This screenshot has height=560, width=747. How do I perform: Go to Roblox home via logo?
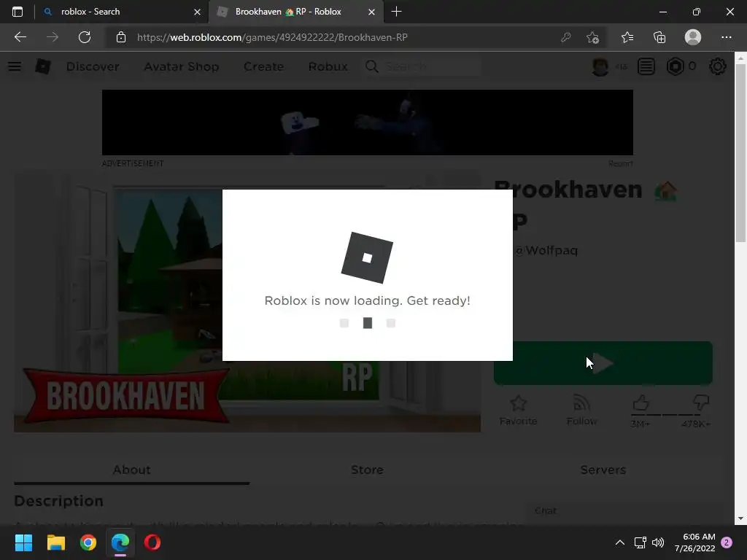click(43, 66)
